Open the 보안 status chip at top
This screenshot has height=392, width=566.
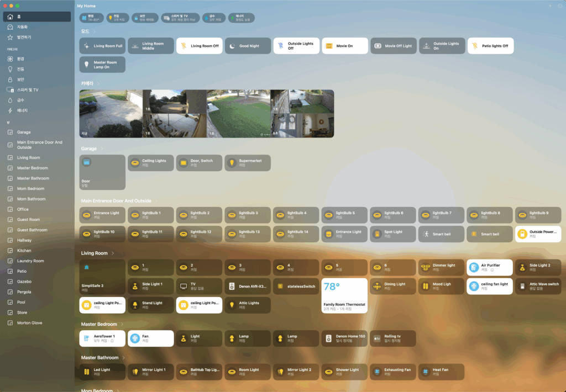145,18
